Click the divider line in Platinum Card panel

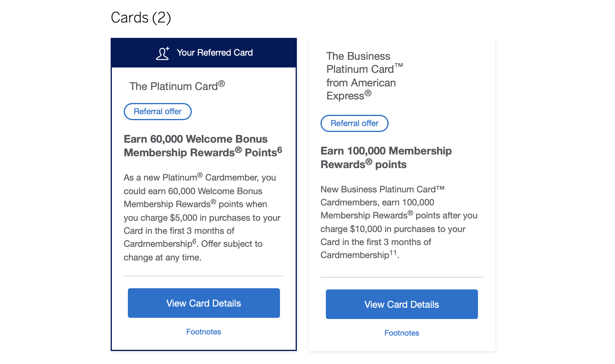[204, 276]
